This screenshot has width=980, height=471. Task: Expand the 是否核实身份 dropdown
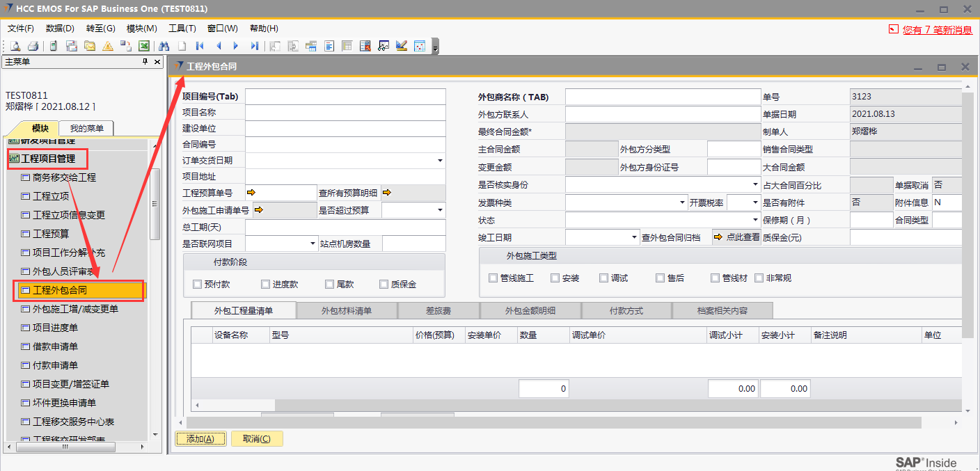pyautogui.click(x=755, y=185)
